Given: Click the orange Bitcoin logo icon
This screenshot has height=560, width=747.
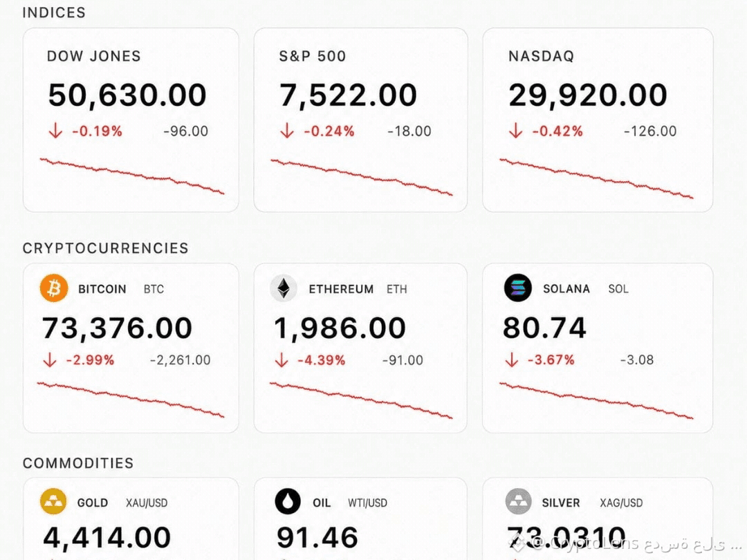Looking at the screenshot, I should point(54,288).
